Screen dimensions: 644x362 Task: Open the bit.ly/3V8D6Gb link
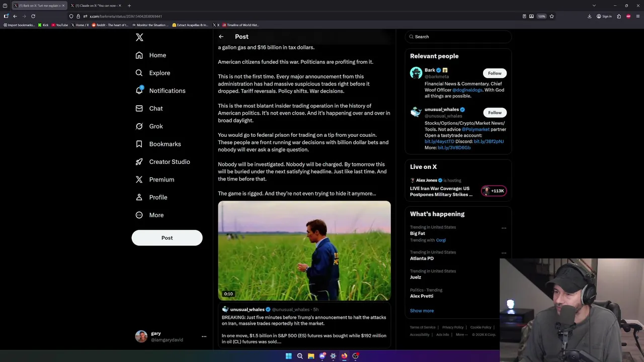454,148
